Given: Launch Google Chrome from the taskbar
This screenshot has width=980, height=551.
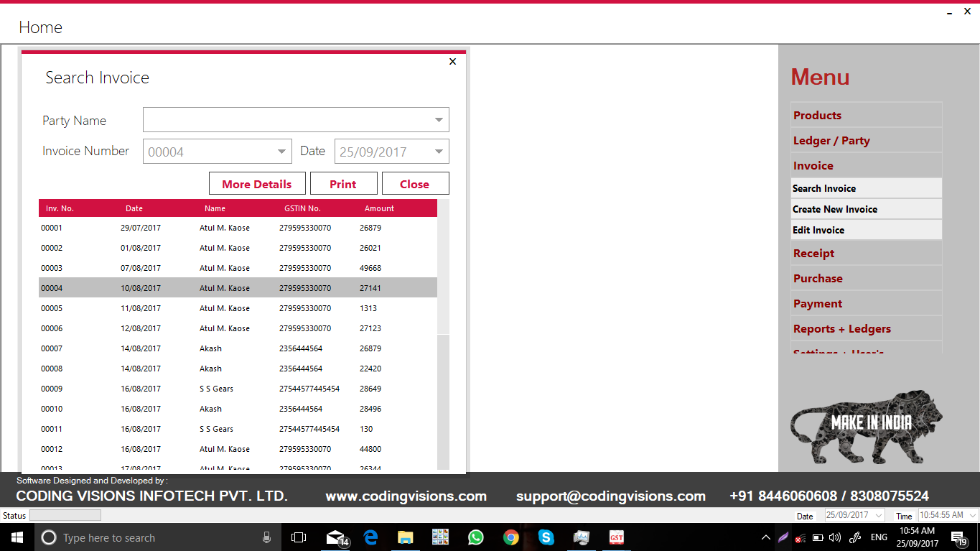Looking at the screenshot, I should 510,537.
